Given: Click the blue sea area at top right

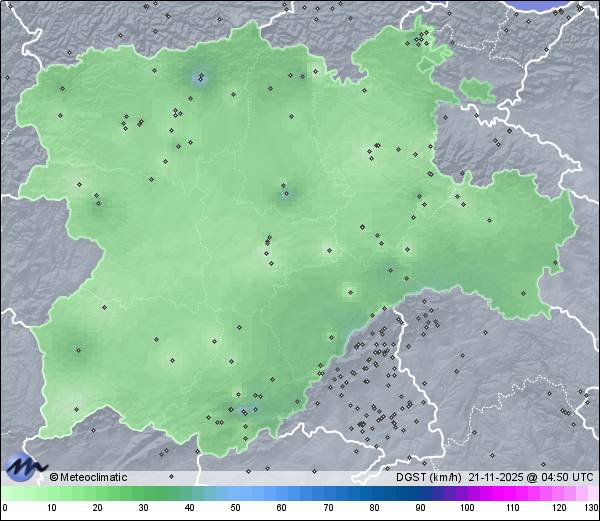Looking at the screenshot, I should (x=548, y=5).
